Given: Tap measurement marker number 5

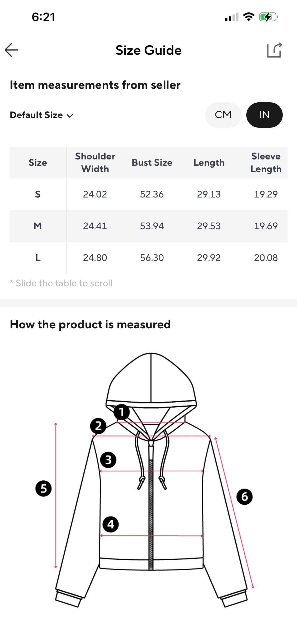Looking at the screenshot, I should point(44,488).
